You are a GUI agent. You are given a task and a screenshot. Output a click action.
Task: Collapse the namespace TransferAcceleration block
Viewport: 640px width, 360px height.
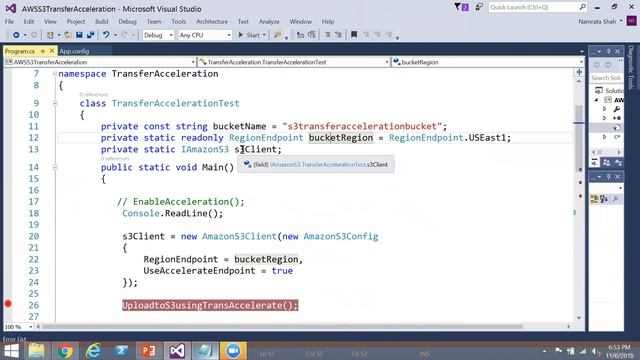click(x=55, y=74)
